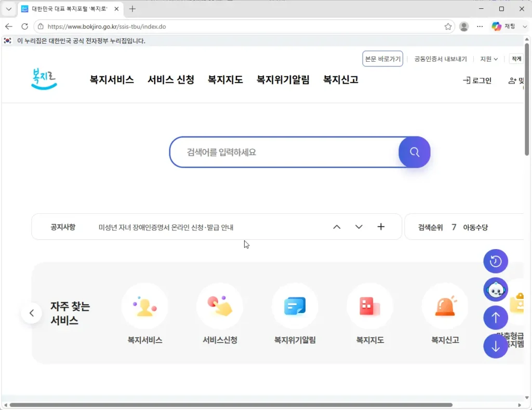Click the 자주 찾는 서비스 heading

click(70, 313)
